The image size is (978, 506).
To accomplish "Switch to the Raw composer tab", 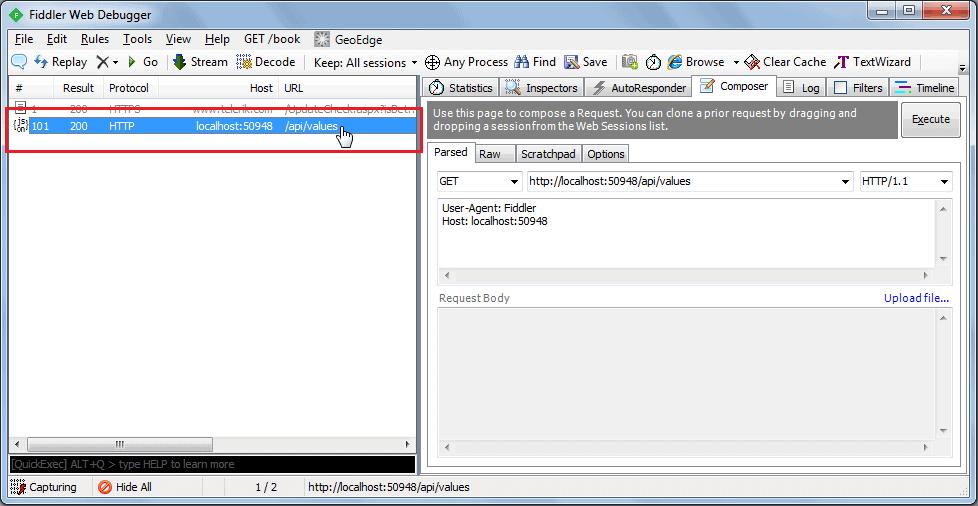I will [x=490, y=153].
